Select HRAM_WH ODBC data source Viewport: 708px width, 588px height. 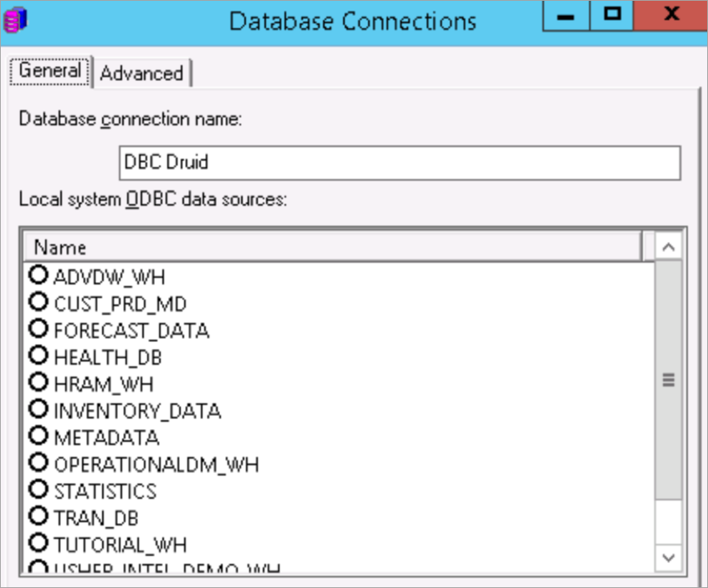tap(39, 383)
